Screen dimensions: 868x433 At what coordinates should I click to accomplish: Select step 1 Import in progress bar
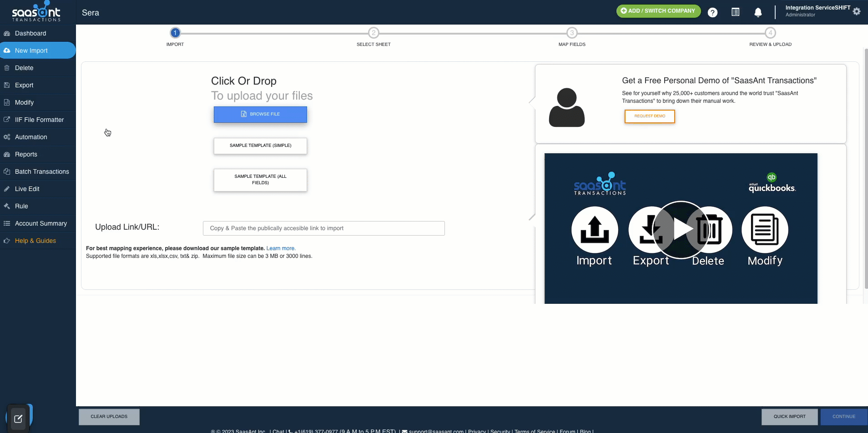tap(175, 33)
